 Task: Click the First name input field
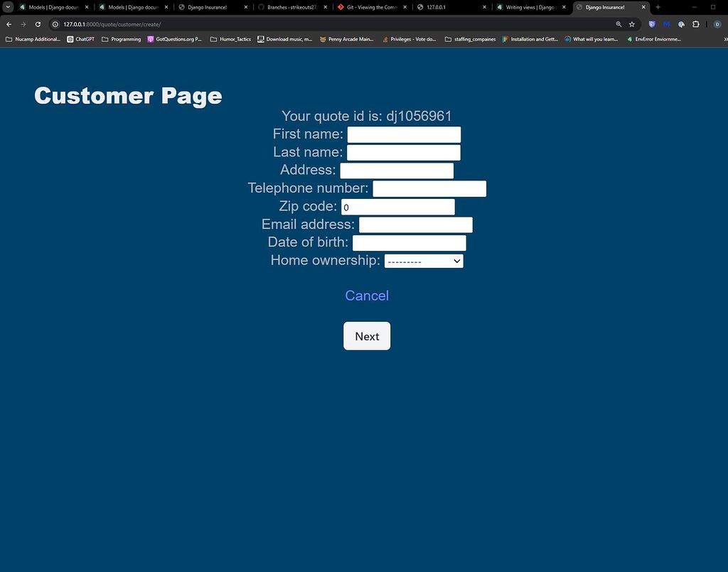(x=403, y=134)
